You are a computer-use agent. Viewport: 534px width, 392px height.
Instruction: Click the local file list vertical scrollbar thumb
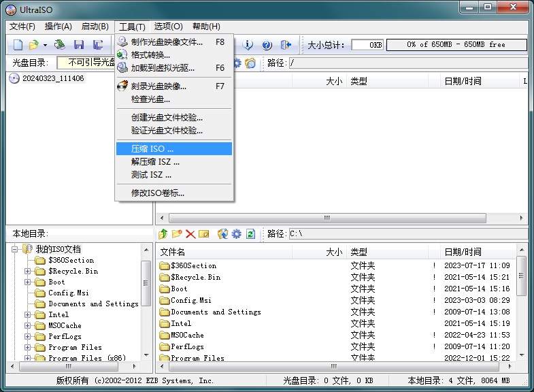521,276
